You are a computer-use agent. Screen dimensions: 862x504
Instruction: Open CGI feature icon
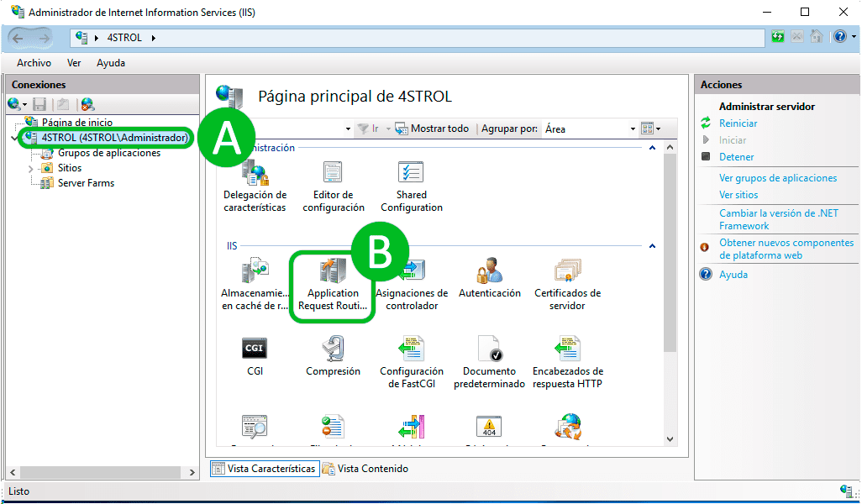coord(255,349)
